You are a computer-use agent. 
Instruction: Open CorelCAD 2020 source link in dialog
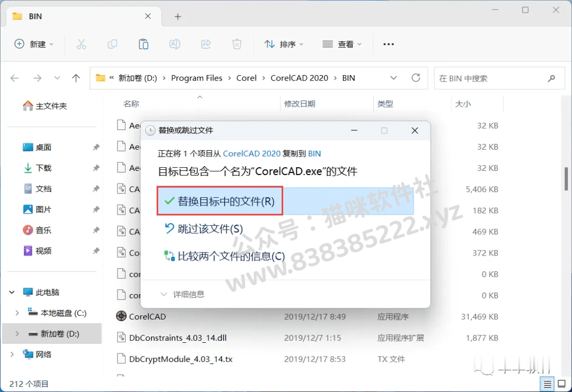point(252,154)
